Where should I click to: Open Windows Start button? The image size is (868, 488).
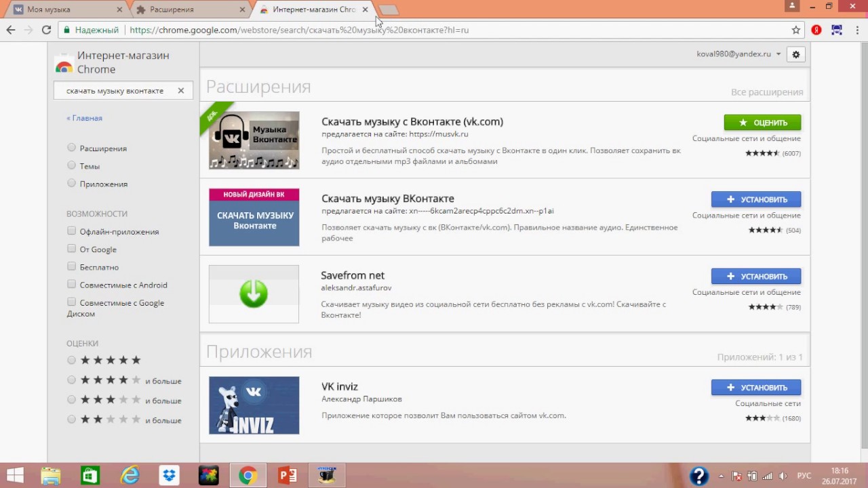click(x=15, y=475)
